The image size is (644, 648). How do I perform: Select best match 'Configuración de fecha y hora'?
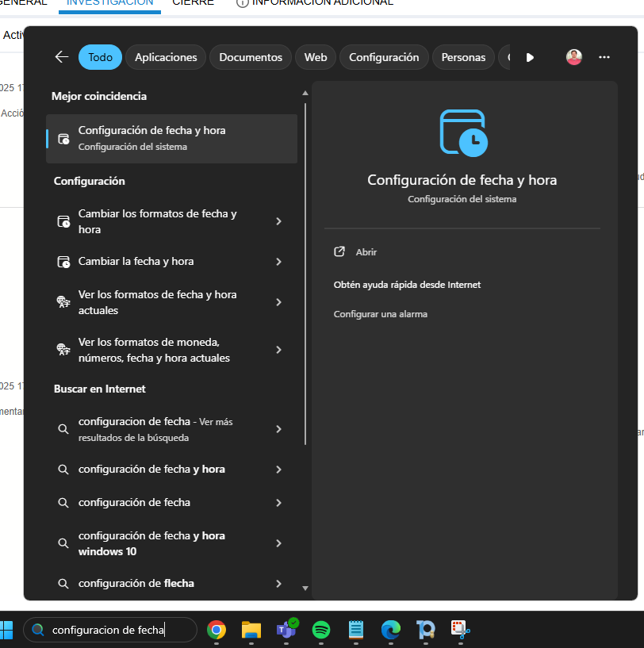(171, 138)
